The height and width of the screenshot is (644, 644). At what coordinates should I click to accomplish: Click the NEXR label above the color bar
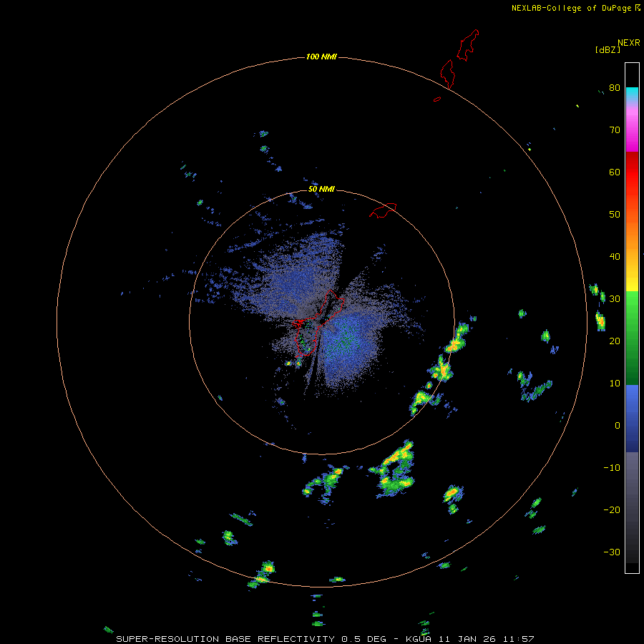tap(629, 43)
